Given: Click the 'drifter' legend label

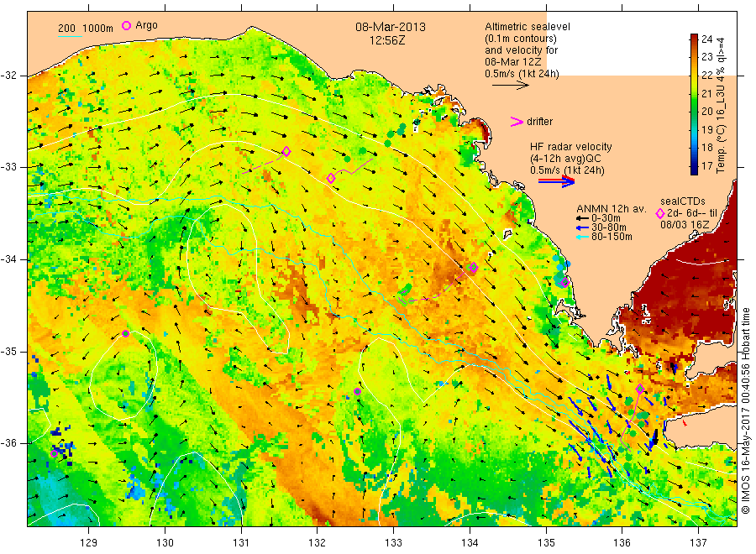Looking at the screenshot, I should click(x=539, y=122).
